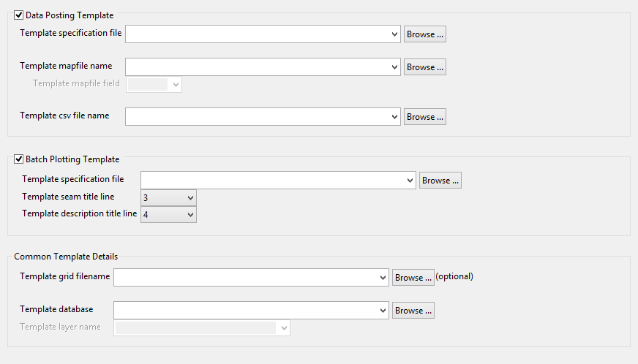Click into Template database text field
Viewport: 638px width, 364px height.
click(245, 311)
